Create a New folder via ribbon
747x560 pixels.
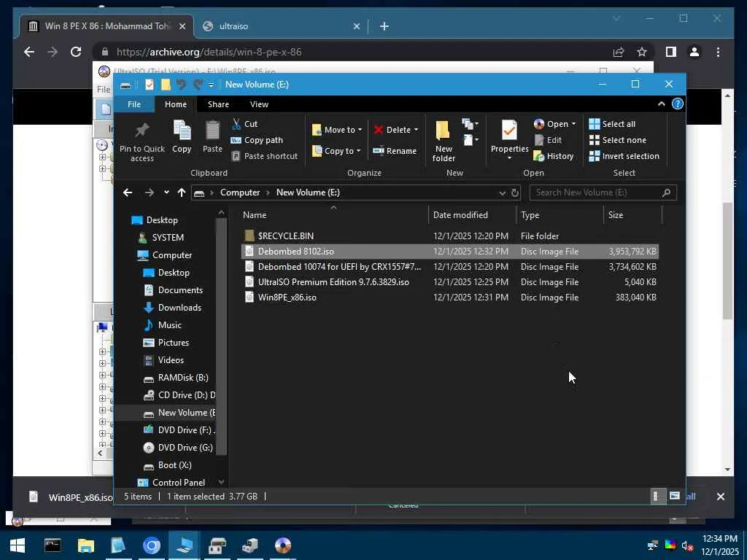443,141
